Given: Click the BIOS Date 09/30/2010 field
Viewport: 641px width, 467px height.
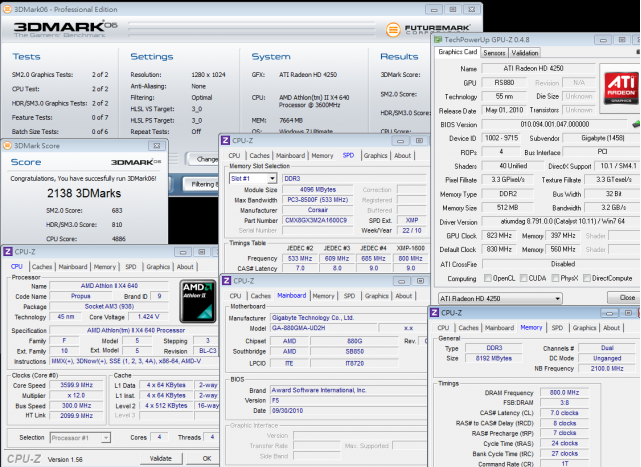Looking at the screenshot, I should 348,411.
